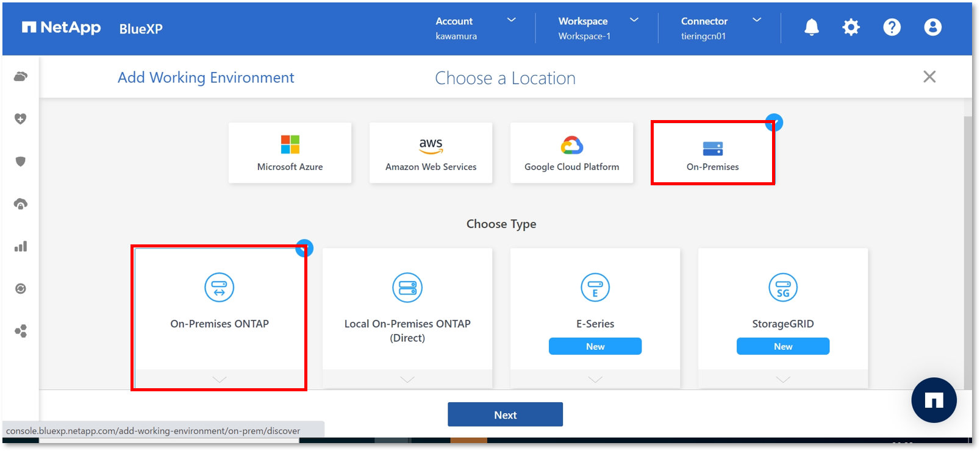Expand the Connector tieringcn01 dropdown
Image resolution: width=980 pixels, height=451 pixels.
coord(721,28)
